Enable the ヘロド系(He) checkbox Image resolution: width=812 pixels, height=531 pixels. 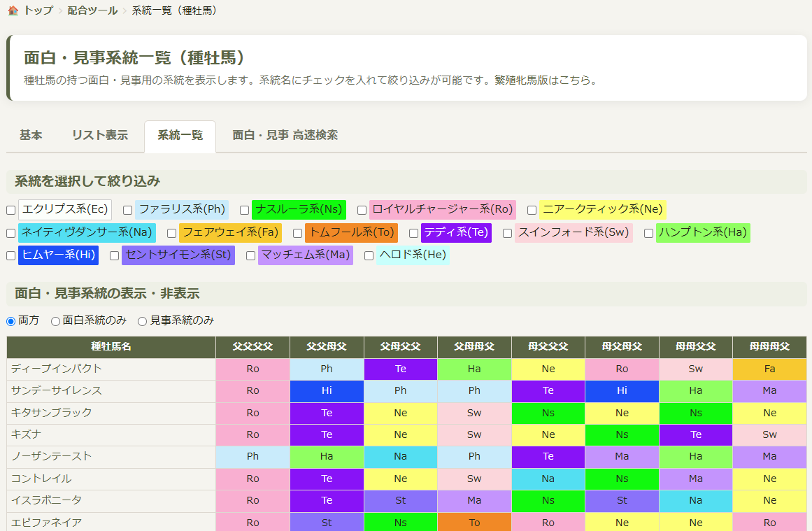[x=369, y=255]
